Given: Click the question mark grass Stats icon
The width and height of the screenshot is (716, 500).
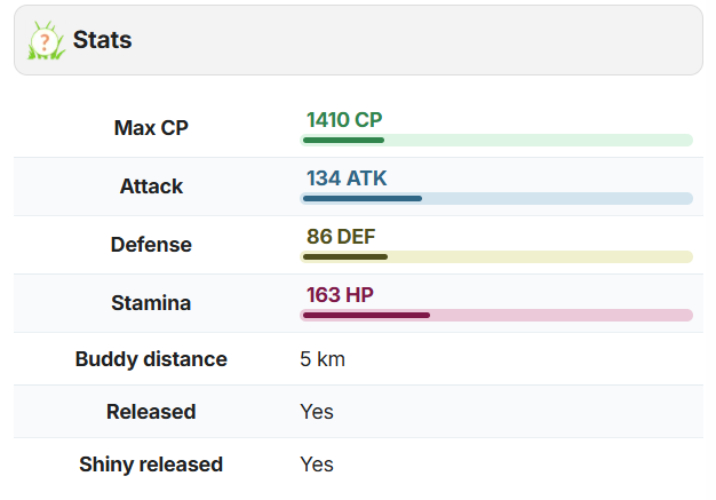Looking at the screenshot, I should 45,41.
